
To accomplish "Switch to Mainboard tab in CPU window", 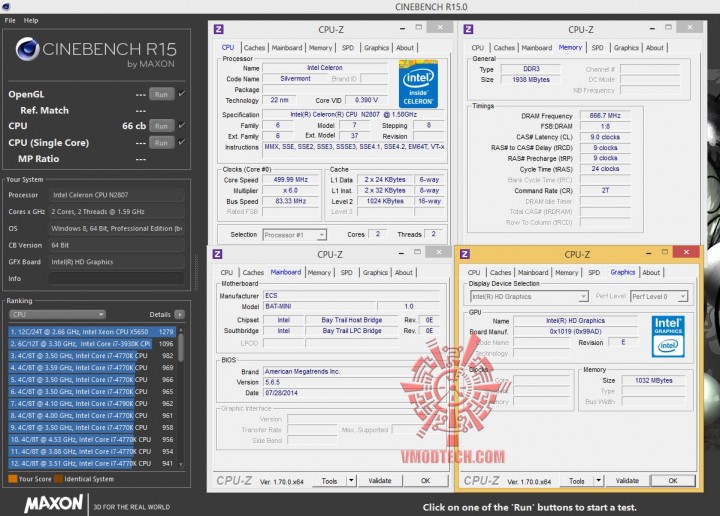I will [x=287, y=48].
